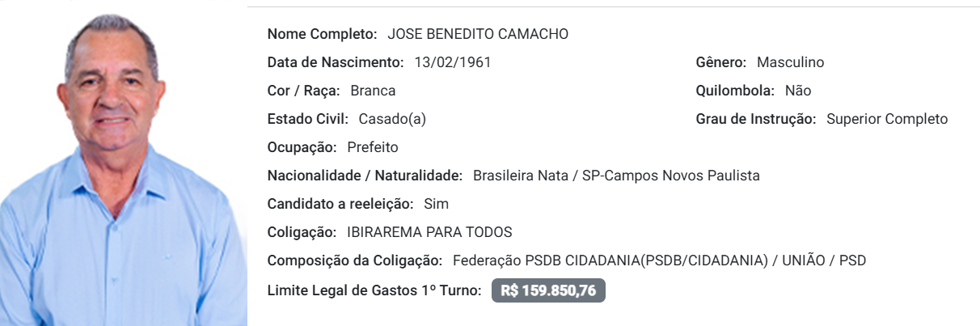Click the Data de Nascimento label
The image size is (980, 326).
(335, 62)
